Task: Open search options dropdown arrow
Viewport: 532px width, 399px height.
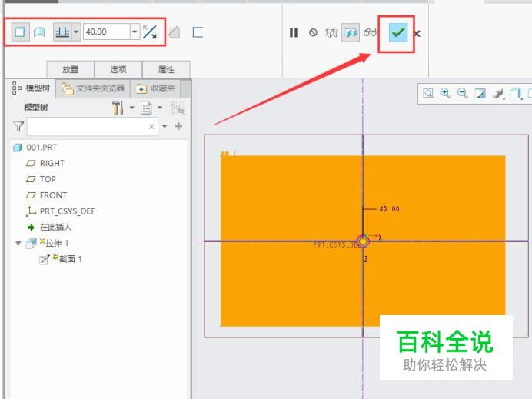Action: 165,127
